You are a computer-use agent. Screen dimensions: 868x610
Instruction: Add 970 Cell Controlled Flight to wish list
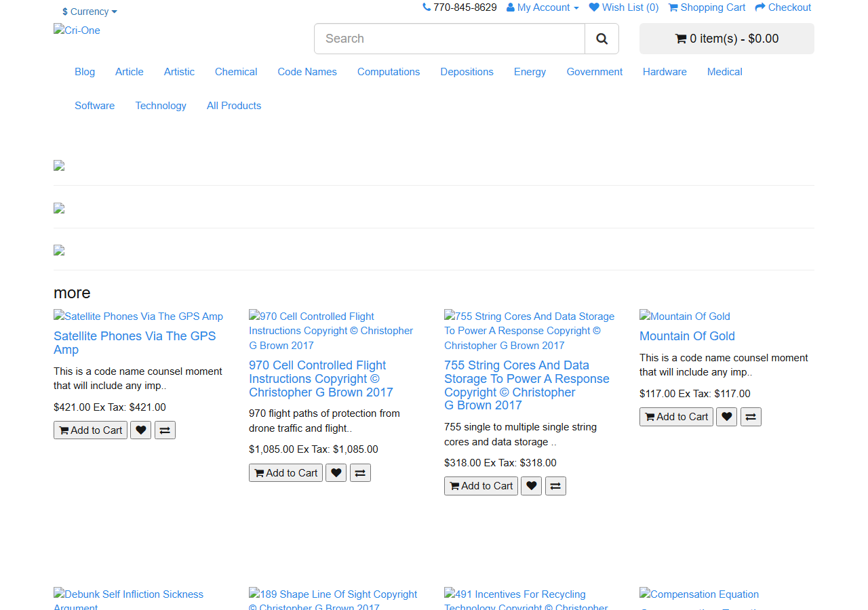[336, 473]
